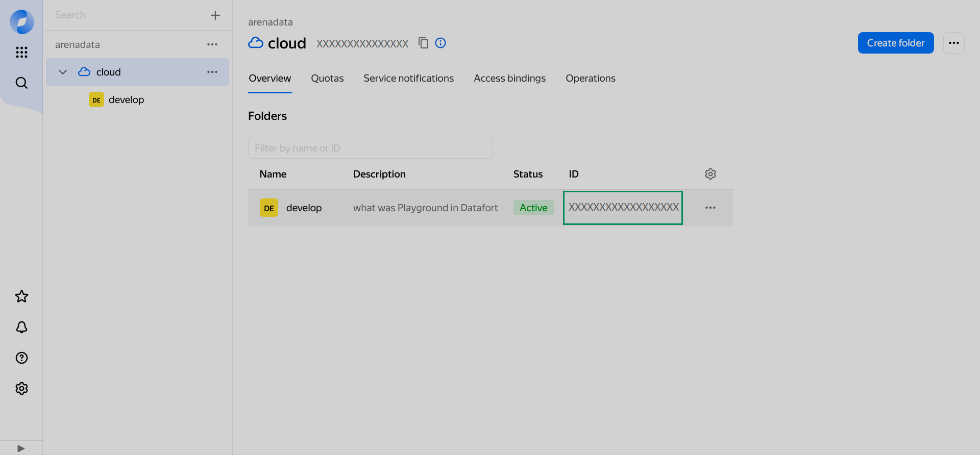Select develop folder in the tree
Image resolution: width=980 pixels, height=455 pixels.
126,99
